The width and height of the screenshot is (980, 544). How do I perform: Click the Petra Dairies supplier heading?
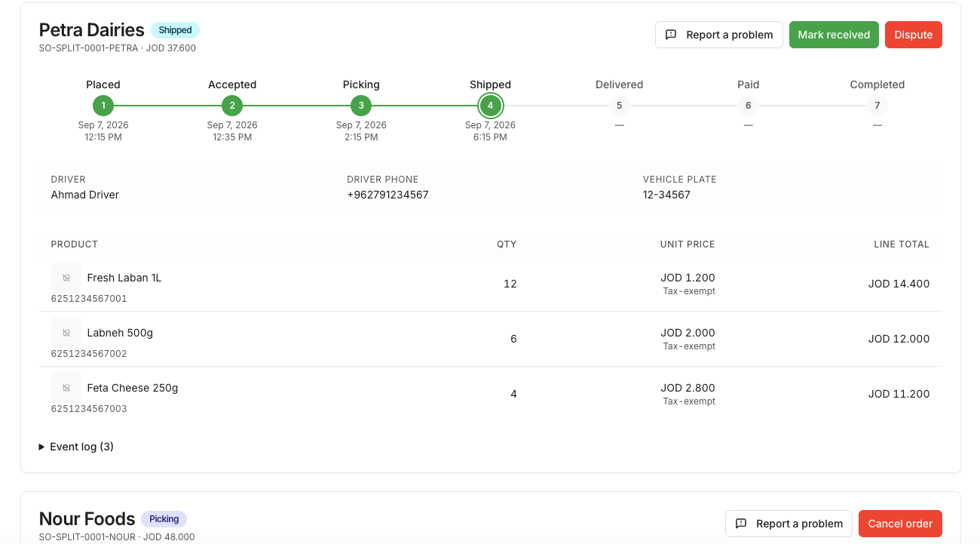pyautogui.click(x=92, y=30)
